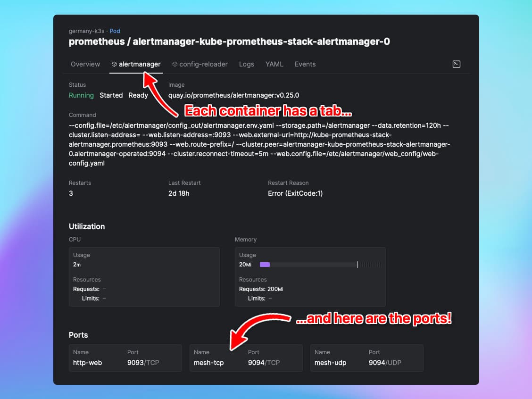Click the alertmanager container cube icon

coord(114,64)
